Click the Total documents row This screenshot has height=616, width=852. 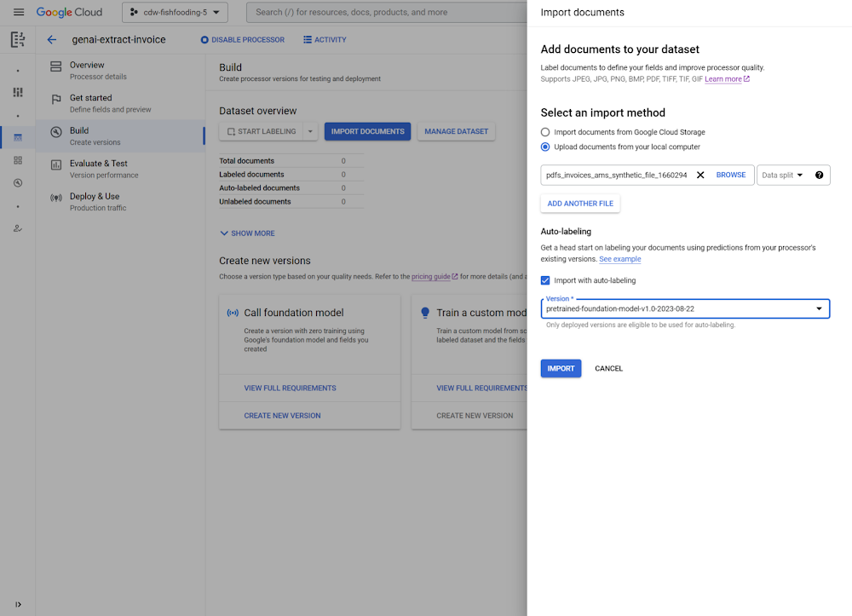pos(291,161)
